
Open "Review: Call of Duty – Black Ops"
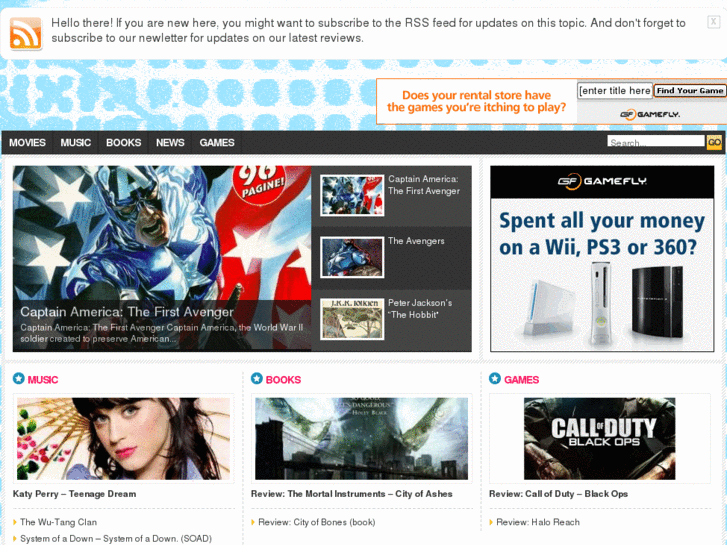pos(558,494)
